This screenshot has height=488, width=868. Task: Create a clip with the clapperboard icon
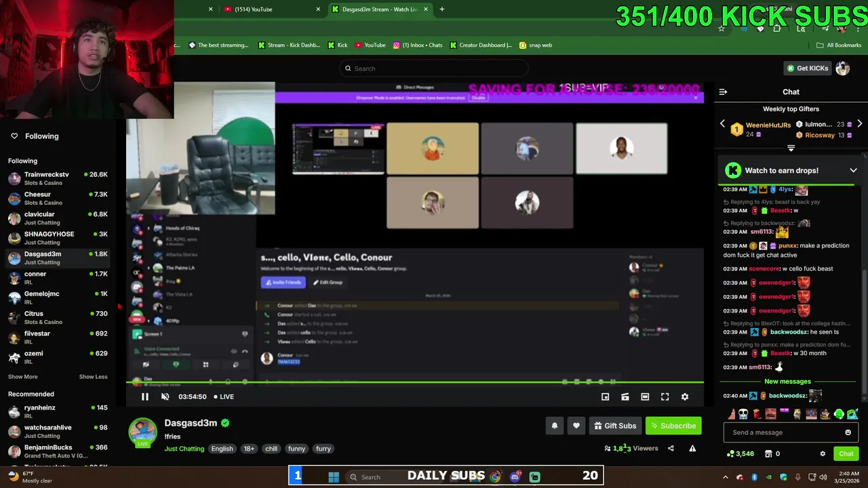click(625, 396)
